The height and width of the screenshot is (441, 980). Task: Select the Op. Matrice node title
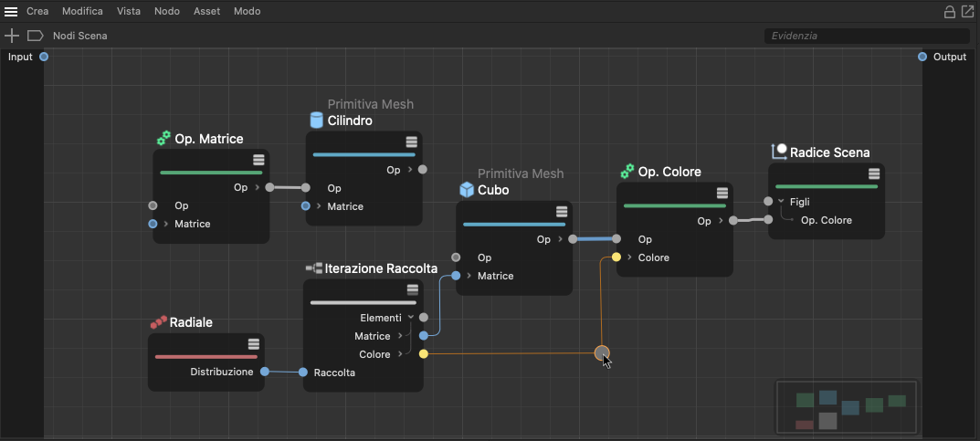209,139
